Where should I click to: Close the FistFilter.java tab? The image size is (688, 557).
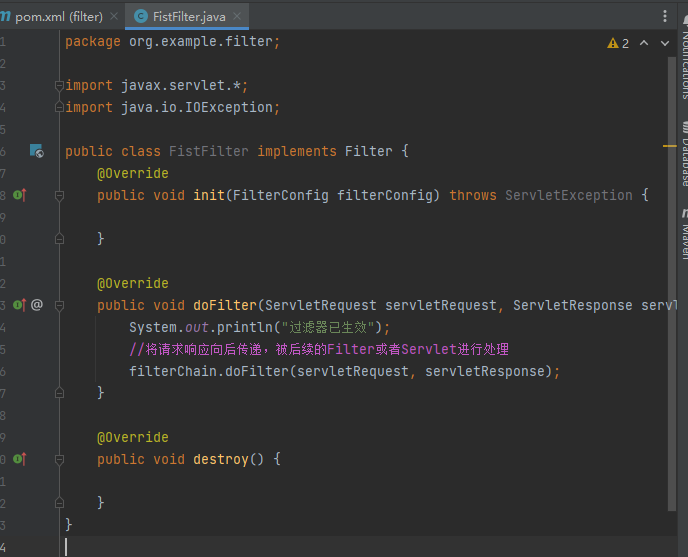coord(237,17)
